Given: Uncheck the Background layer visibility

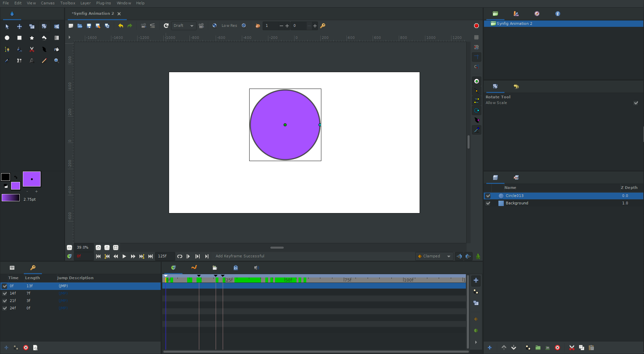Looking at the screenshot, I should pyautogui.click(x=488, y=203).
